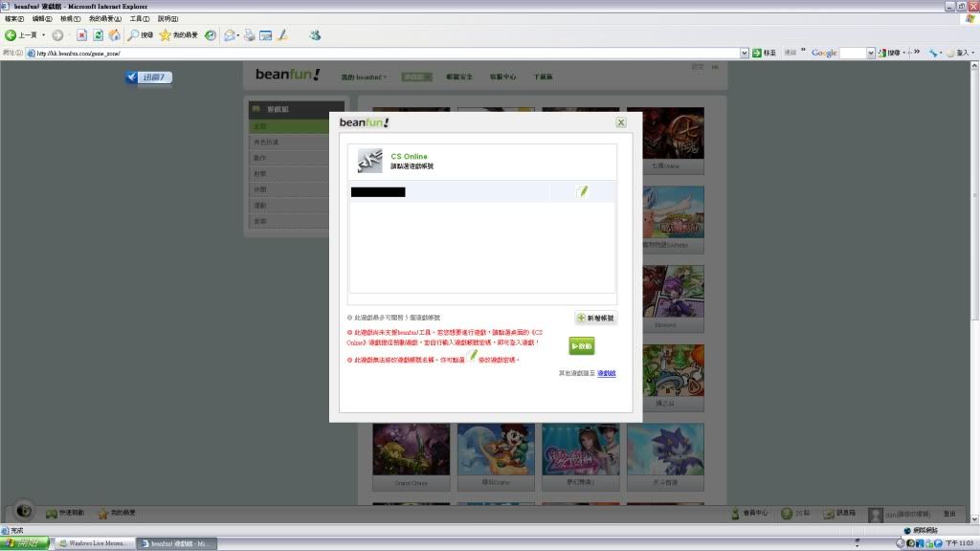
Task: Click the Logout link in bottom bar
Action: coord(949,514)
